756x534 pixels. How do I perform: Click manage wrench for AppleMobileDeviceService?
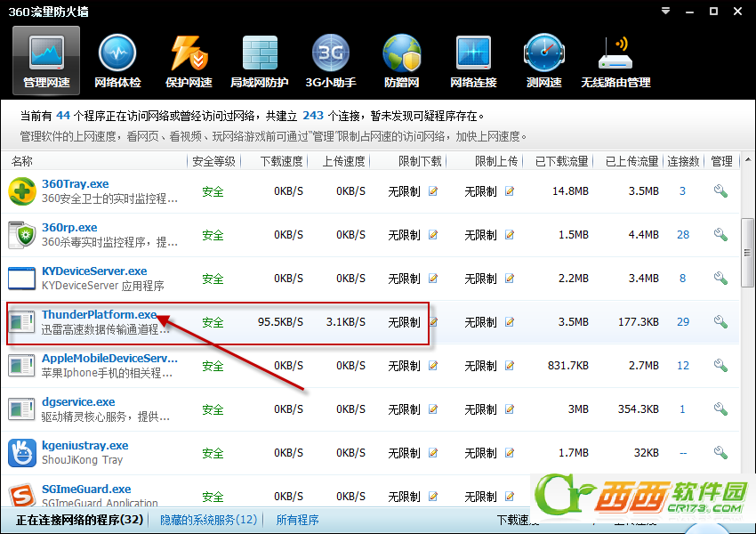720,365
